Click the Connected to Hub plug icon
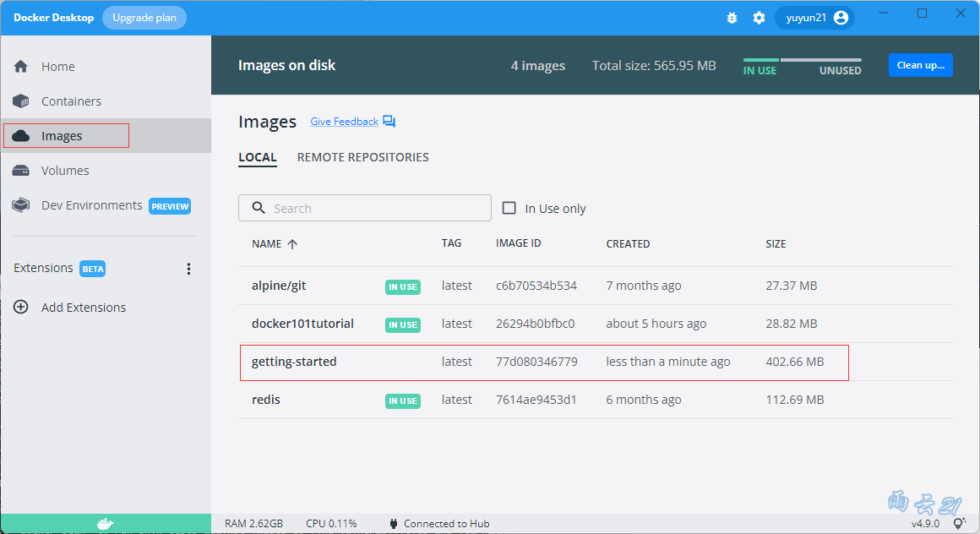 393,523
